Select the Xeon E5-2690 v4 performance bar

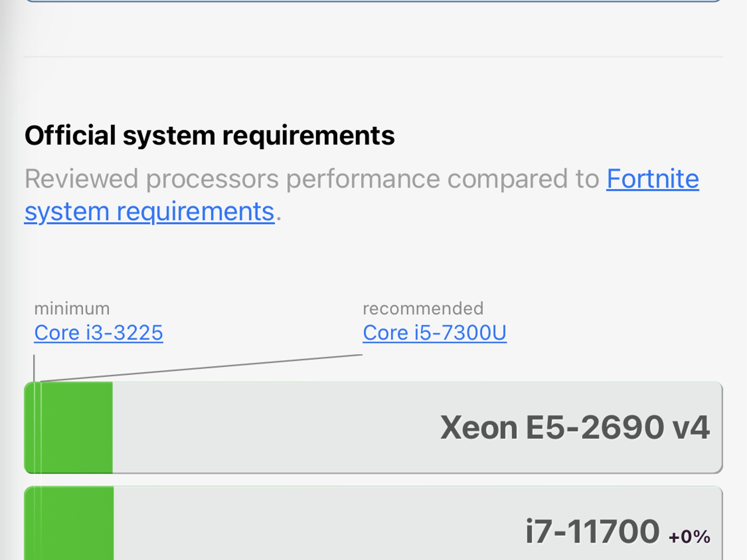point(373,428)
